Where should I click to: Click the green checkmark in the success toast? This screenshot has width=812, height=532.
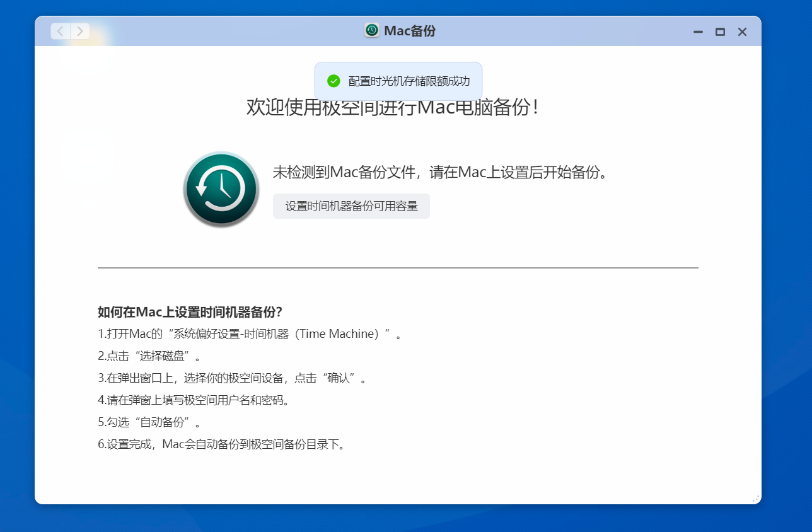point(333,81)
